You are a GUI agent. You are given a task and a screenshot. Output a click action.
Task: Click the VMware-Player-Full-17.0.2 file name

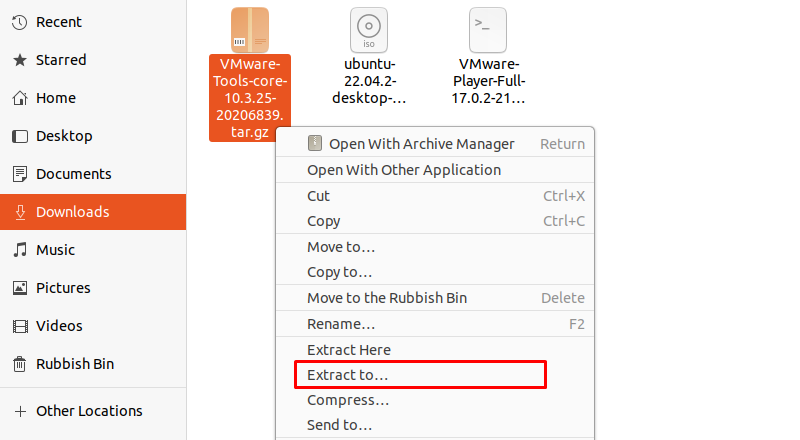click(x=488, y=81)
